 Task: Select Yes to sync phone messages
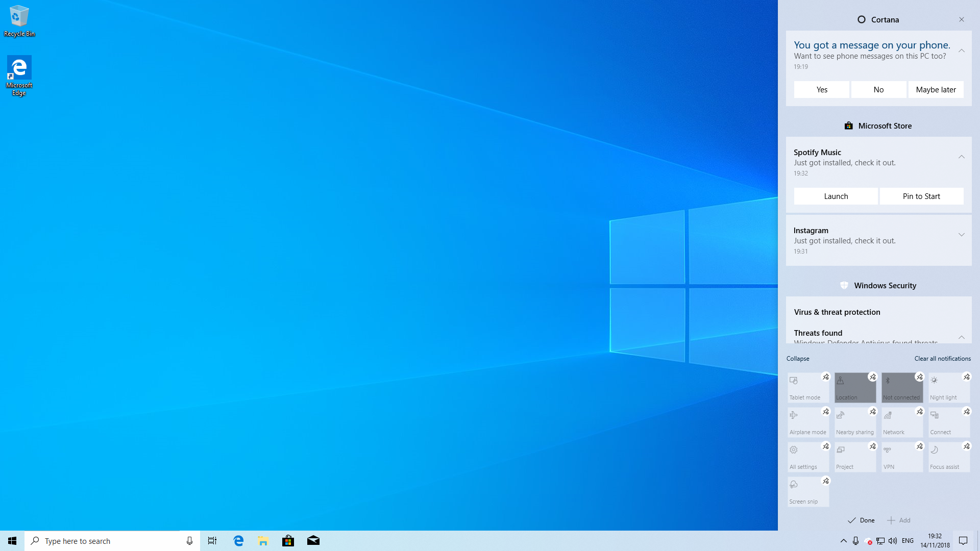click(x=821, y=89)
